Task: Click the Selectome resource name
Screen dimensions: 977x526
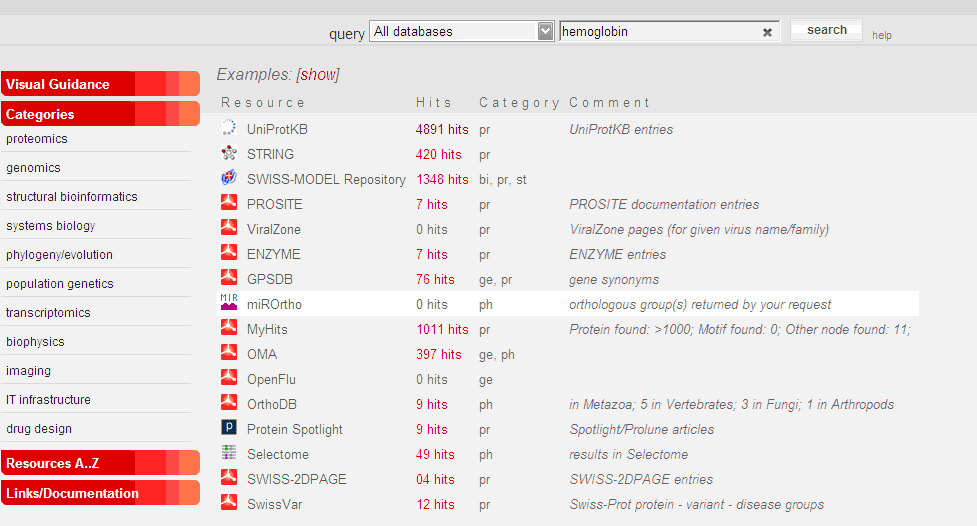Action: click(x=278, y=454)
